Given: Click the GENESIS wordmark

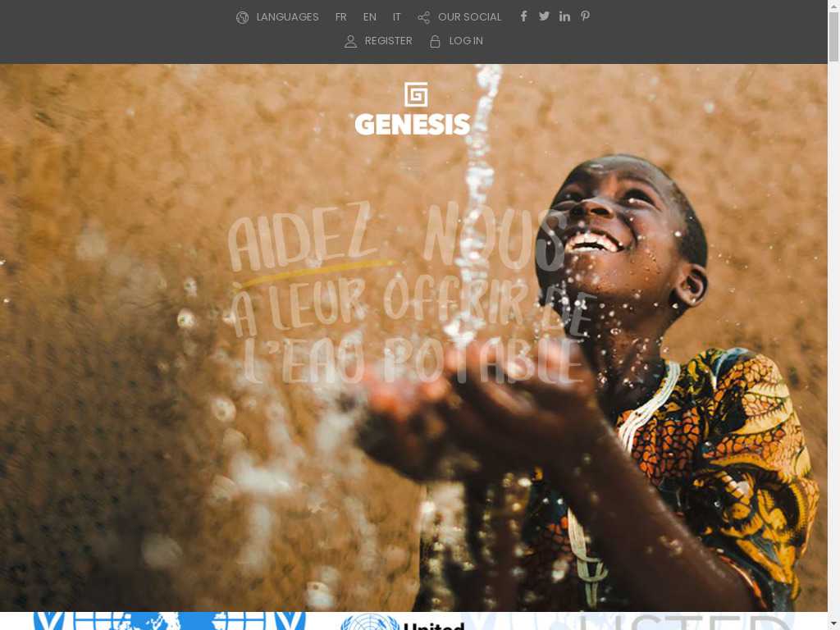Looking at the screenshot, I should click(x=413, y=125).
